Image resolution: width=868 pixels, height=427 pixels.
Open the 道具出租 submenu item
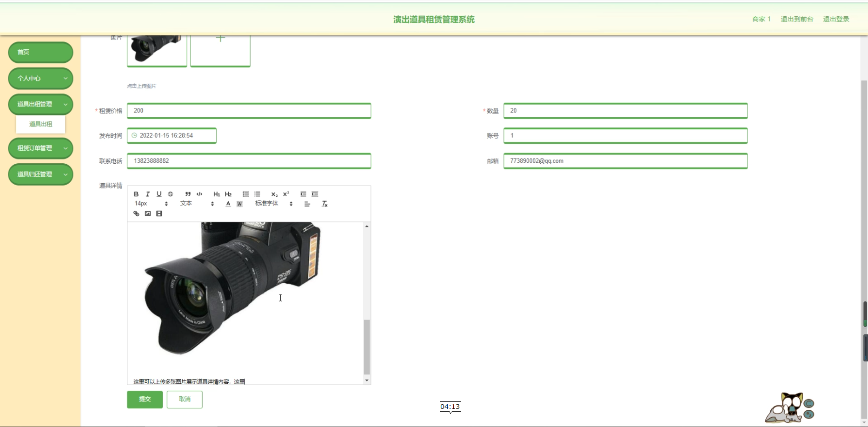coord(40,124)
